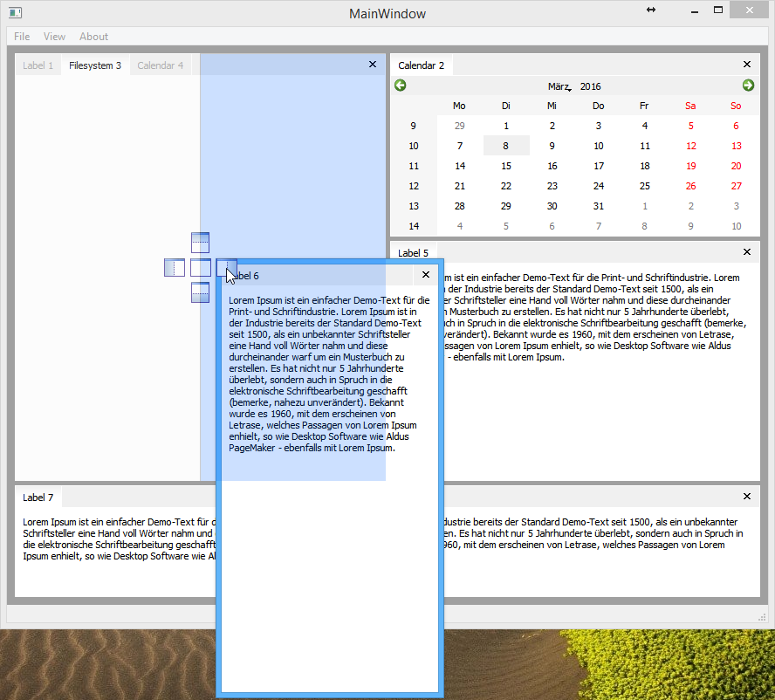Click the double-arrow icon in title bar
775x700 pixels.
[x=651, y=10]
